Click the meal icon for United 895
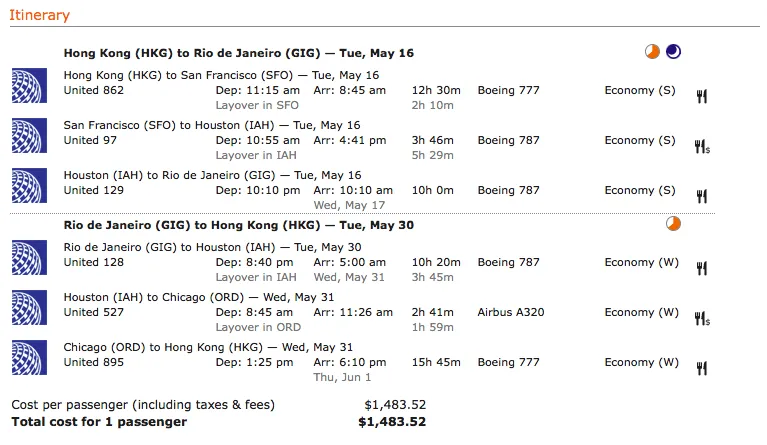Viewport: 767px width, 445px height. tap(702, 368)
